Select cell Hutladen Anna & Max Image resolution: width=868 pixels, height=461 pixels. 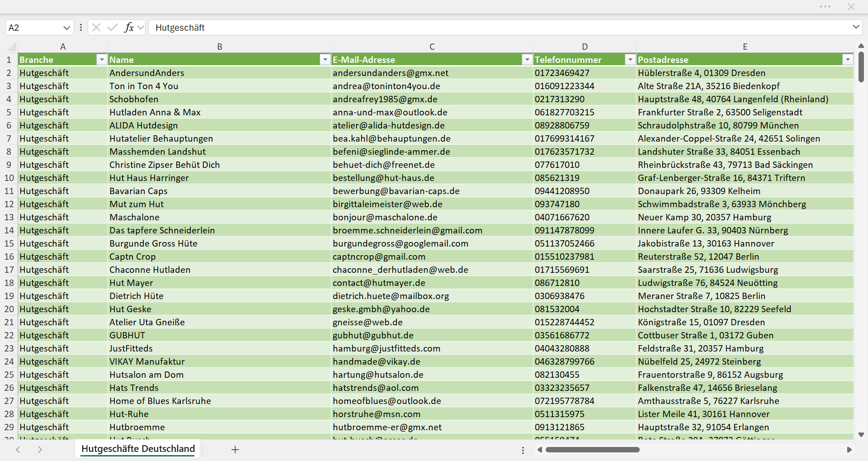[219, 112]
